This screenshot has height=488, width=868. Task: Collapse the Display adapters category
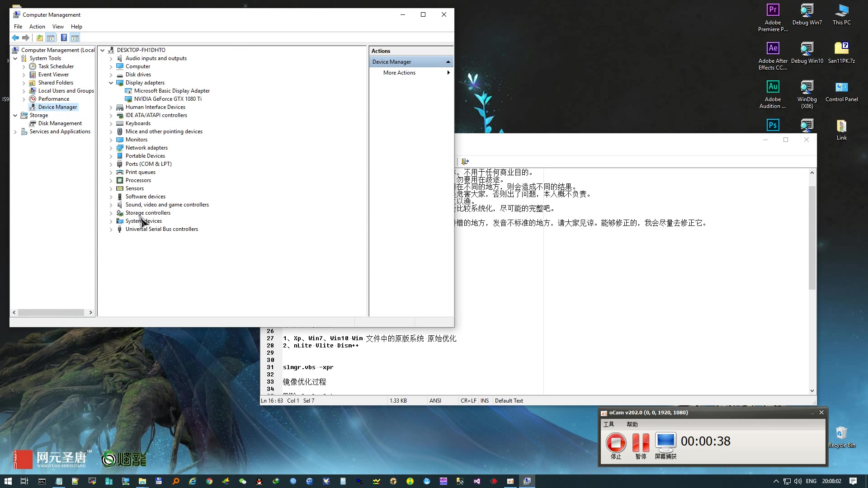coord(111,83)
